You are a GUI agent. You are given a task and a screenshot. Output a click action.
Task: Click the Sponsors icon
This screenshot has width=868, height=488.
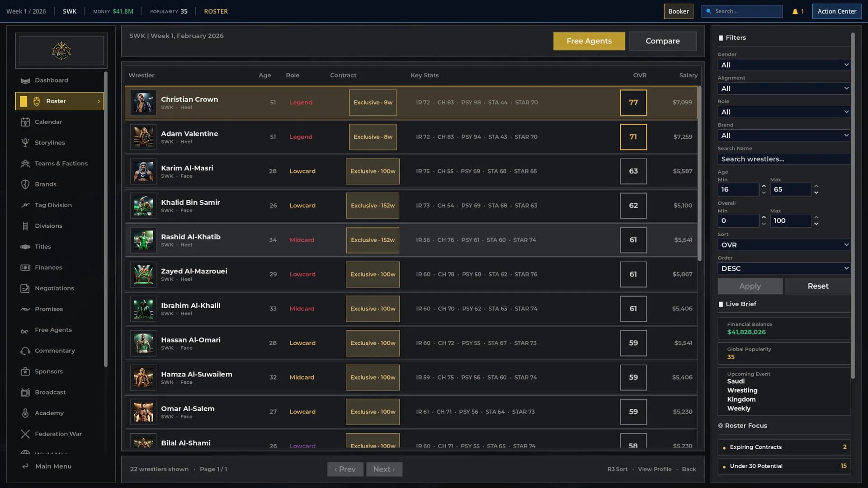(25, 371)
